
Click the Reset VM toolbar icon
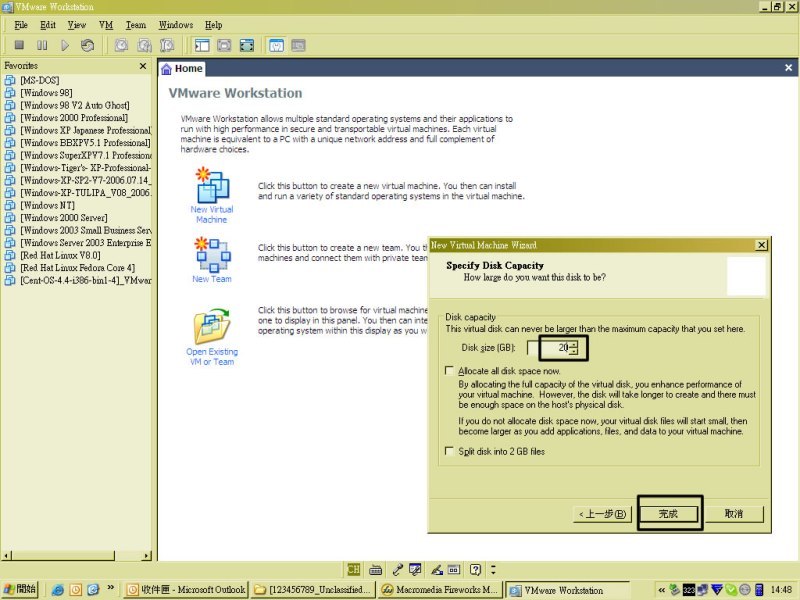pos(87,45)
